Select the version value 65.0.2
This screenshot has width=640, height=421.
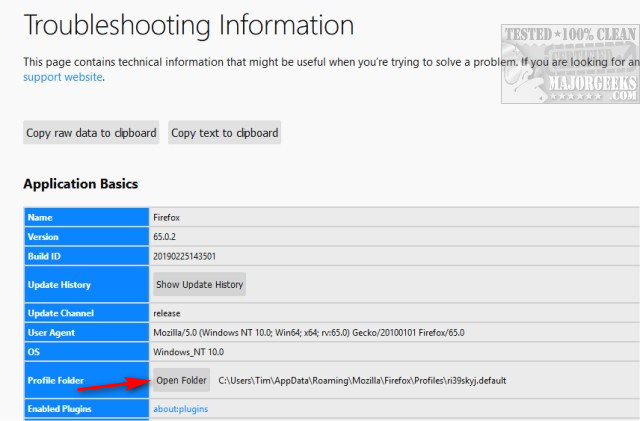pos(164,237)
